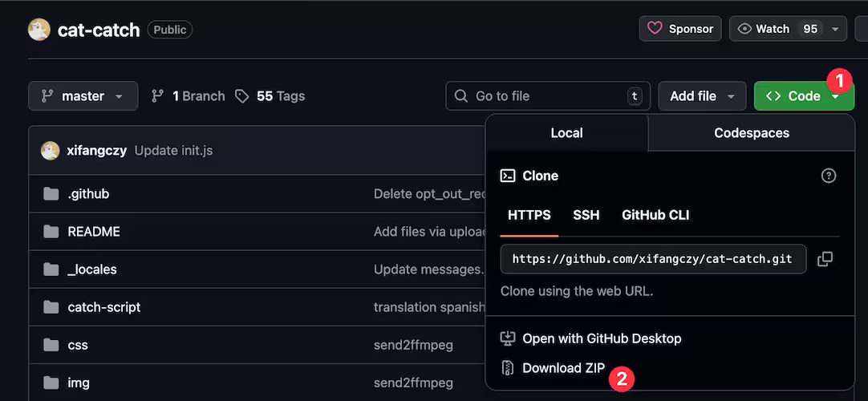Image resolution: width=868 pixels, height=401 pixels.
Task: Click the cat-catch repository avatar
Action: point(39,30)
